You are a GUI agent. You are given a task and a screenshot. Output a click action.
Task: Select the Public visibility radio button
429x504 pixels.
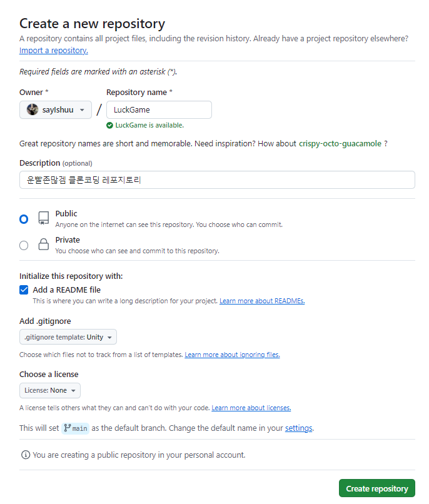(24, 219)
